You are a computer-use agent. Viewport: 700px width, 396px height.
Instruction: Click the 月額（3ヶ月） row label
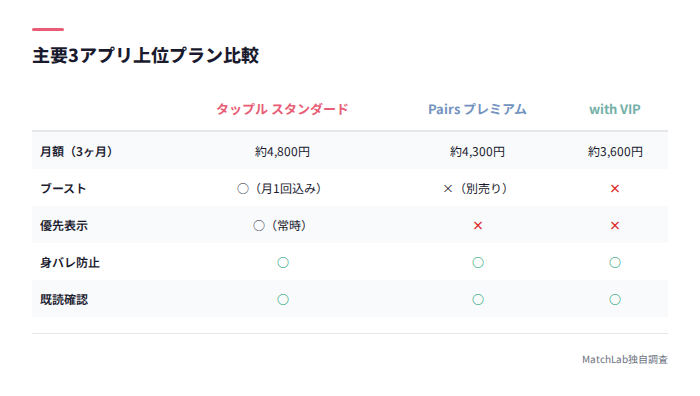(x=76, y=152)
